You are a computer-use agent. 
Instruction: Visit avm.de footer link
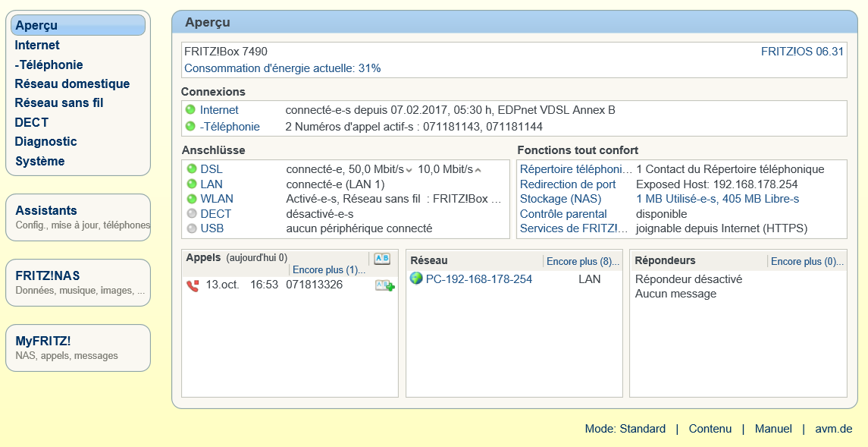click(x=834, y=429)
